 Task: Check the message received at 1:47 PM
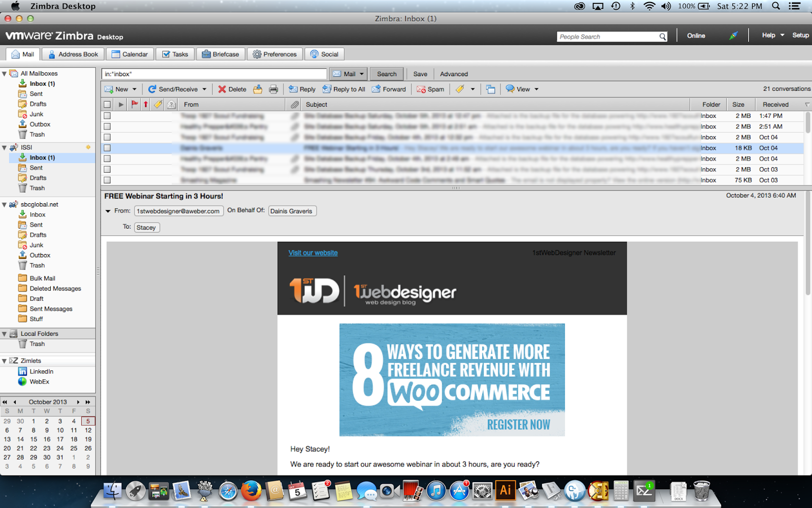click(107, 116)
